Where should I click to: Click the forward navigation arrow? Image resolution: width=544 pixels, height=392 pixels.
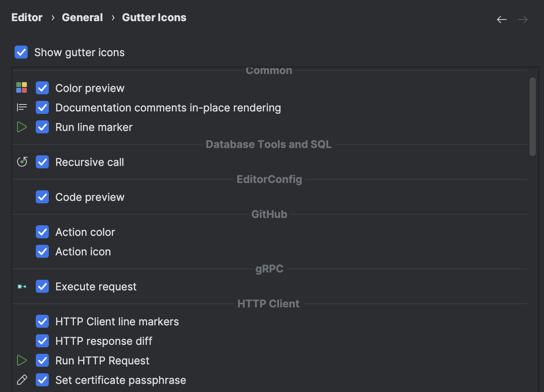point(523,19)
